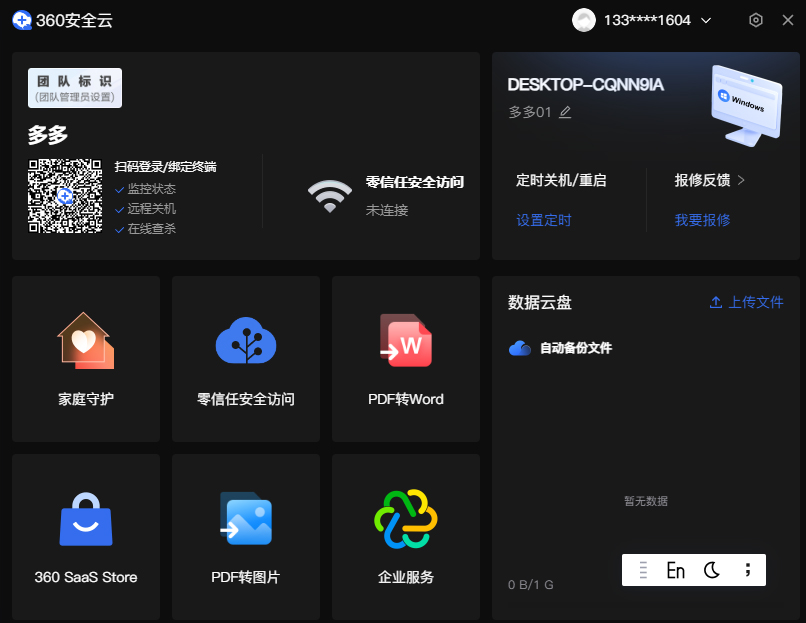Click the upload arrow icon beside 上传文件

[x=716, y=302]
